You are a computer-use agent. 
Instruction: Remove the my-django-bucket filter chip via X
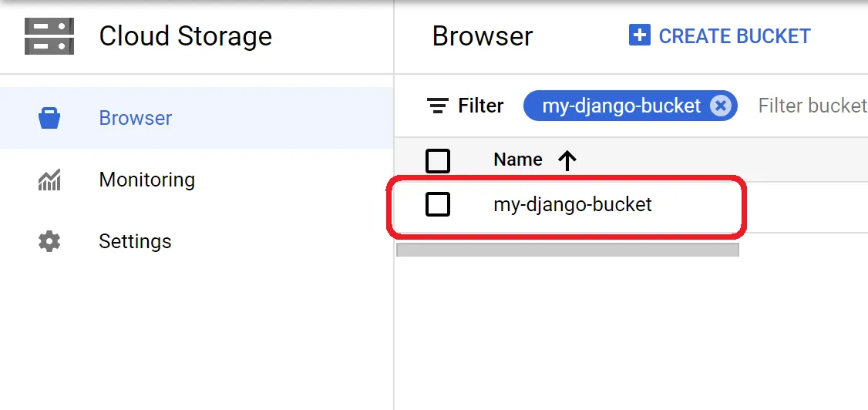[720, 106]
